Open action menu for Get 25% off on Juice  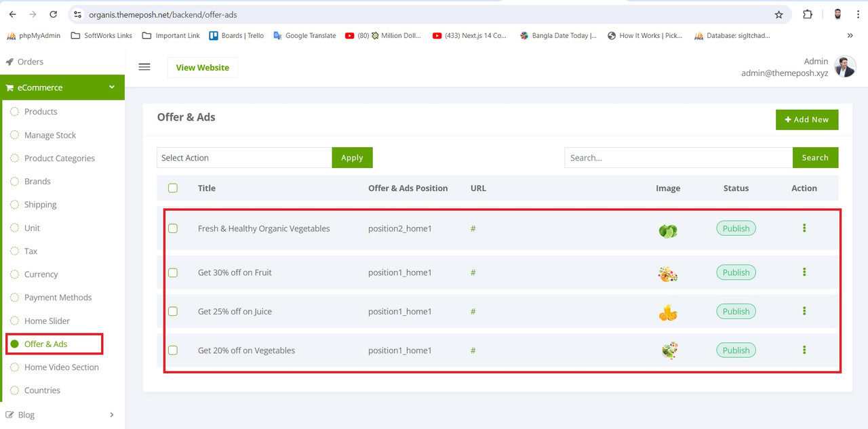tap(804, 311)
